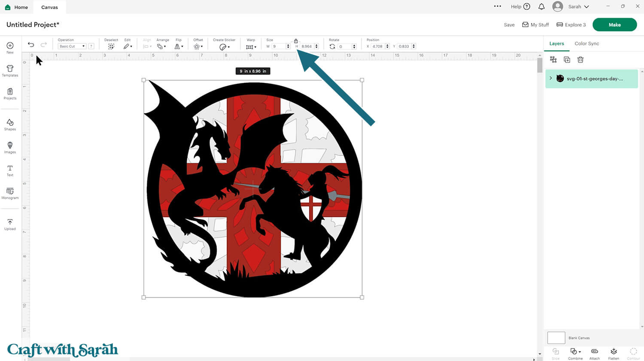Click the Help question mark icon
Viewport: 644px width, 361px height.
point(527,6)
